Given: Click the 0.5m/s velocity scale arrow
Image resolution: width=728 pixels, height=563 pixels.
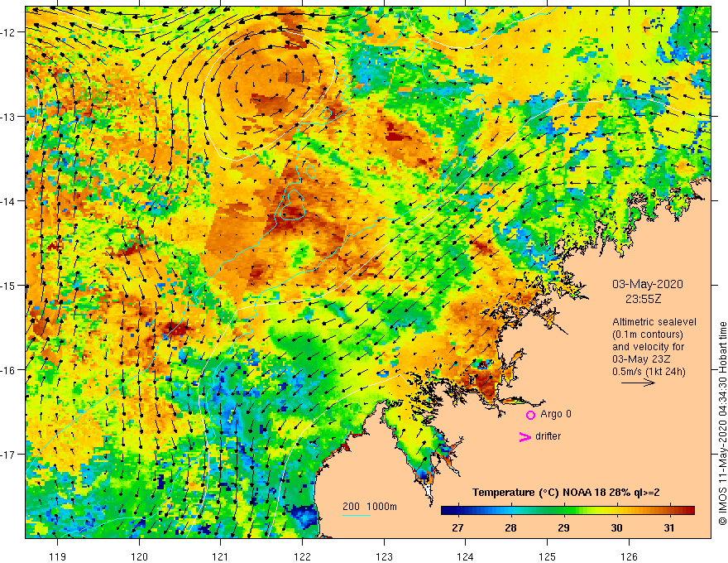Looking at the screenshot, I should pyautogui.click(x=638, y=383).
